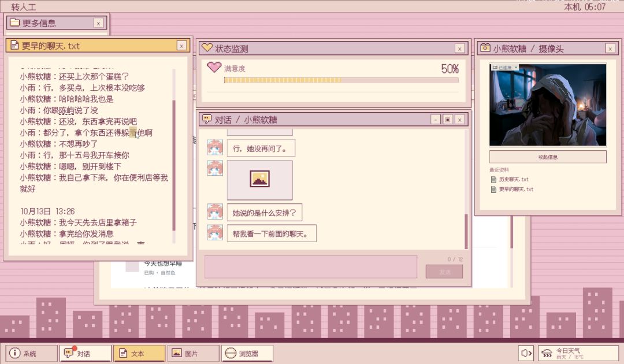Screen dimensions: 624x364
Task: Click the 满意度 satisfaction progress bar
Action: 341,80
